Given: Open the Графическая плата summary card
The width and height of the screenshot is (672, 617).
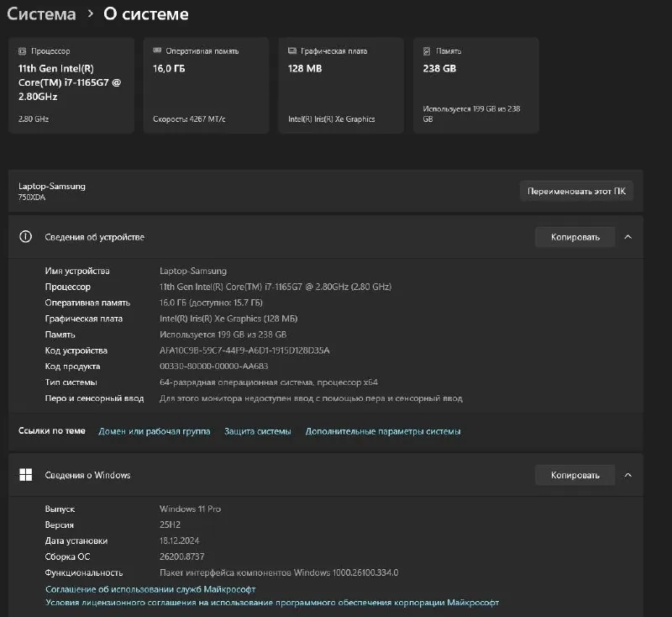Looking at the screenshot, I should [x=341, y=86].
